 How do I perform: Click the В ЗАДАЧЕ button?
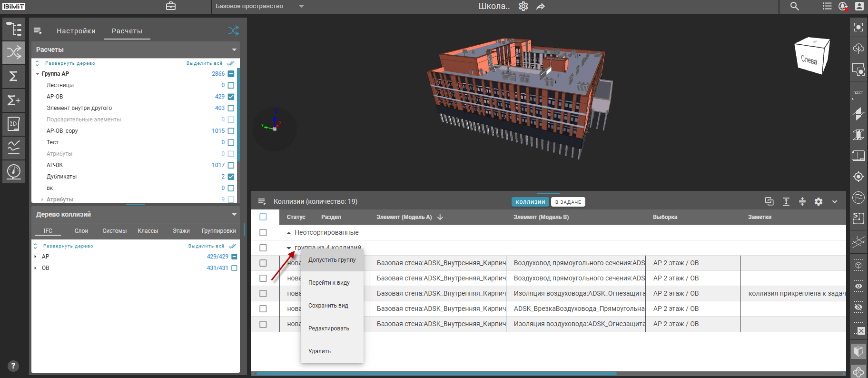(x=568, y=202)
